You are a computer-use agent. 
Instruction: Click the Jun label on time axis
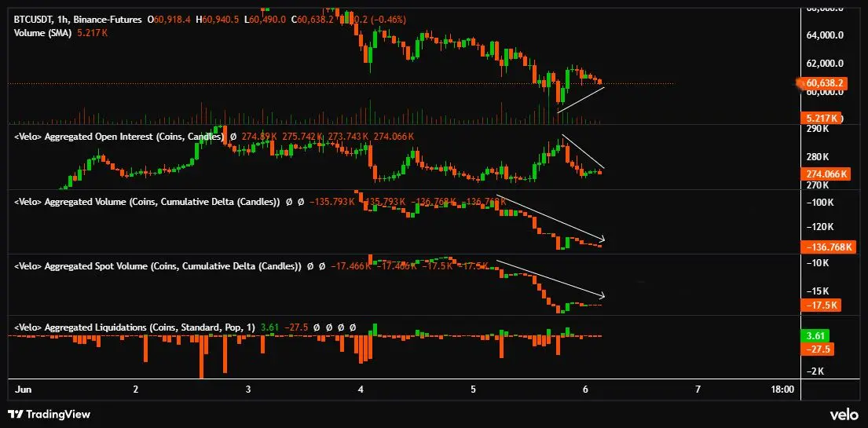[x=24, y=390]
